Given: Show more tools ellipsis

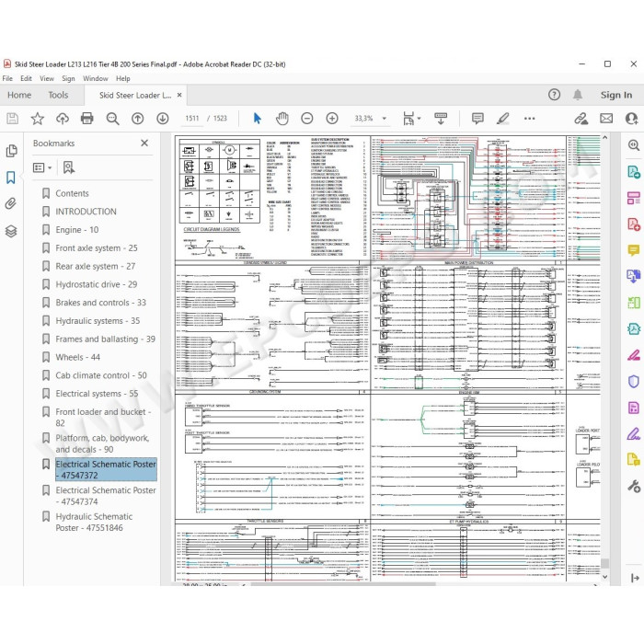Looking at the screenshot, I should pos(529,119).
